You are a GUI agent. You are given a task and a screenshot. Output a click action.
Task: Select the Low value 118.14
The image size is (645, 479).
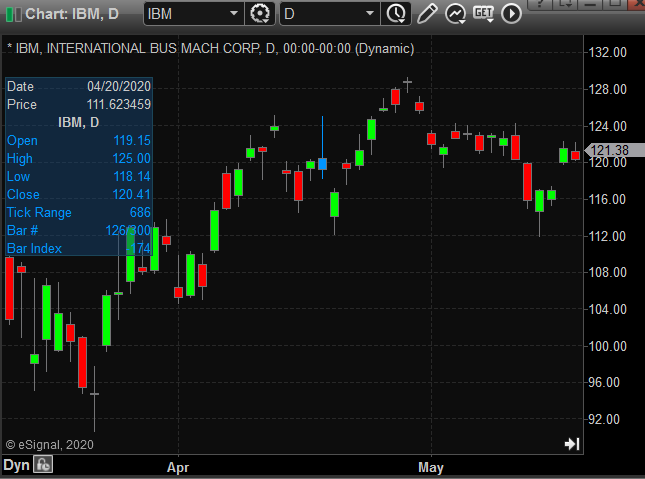132,177
